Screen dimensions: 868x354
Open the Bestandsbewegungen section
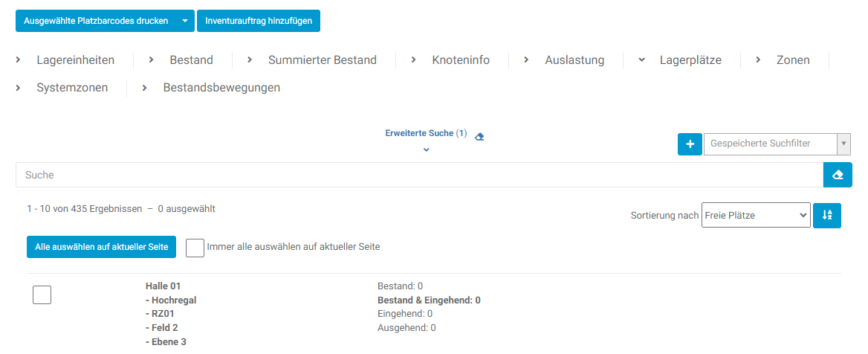click(221, 88)
